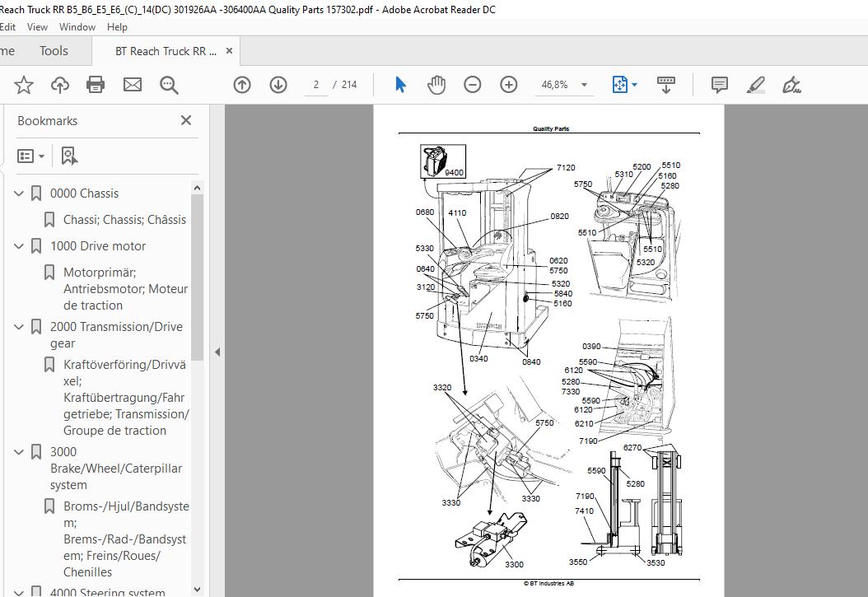The height and width of the screenshot is (597, 868).
Task: Select the highlighter pen tool
Action: coord(755,85)
